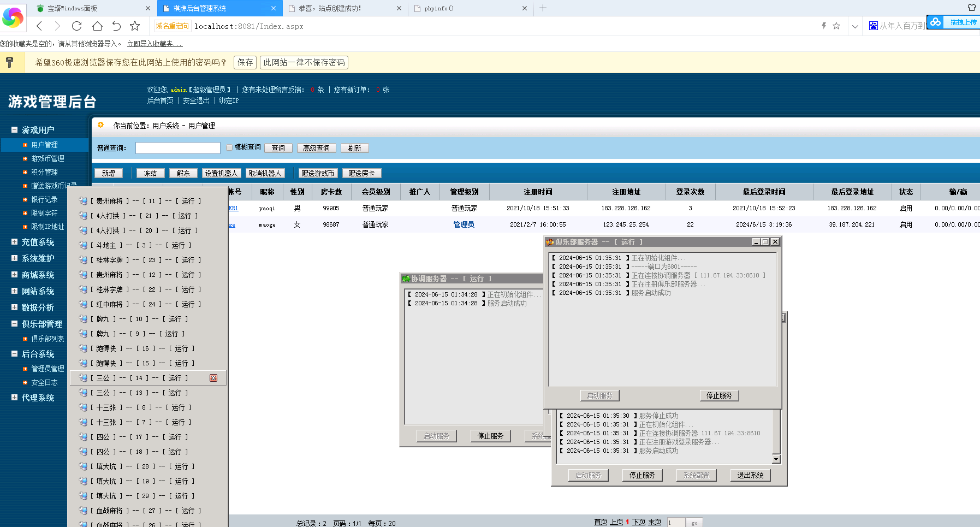Stop service in the 协调服务器 window
This screenshot has height=527, width=980.
[490, 436]
